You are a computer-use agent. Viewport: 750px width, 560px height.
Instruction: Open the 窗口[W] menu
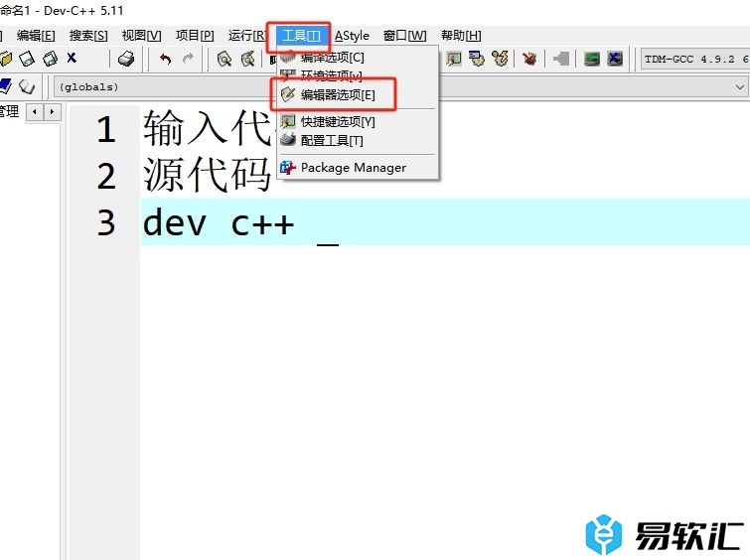tap(404, 36)
